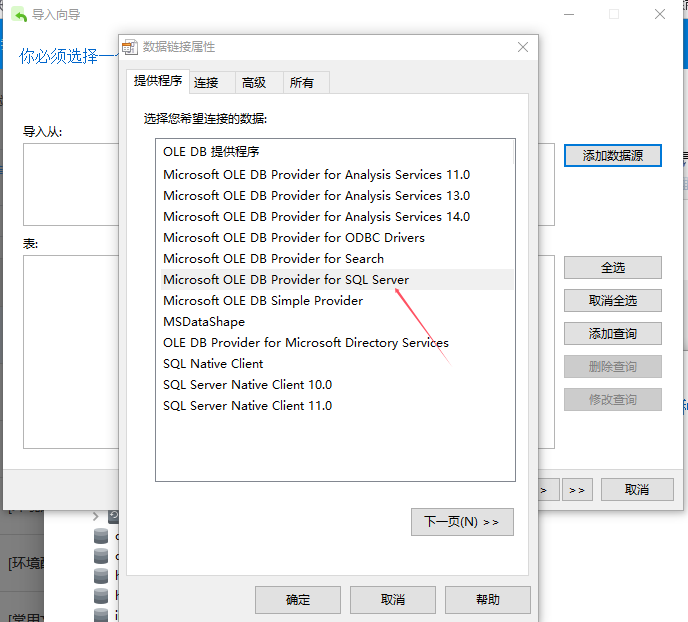Open 帮助 in the data link dialog
Screen dimensions: 688x622
pyautogui.click(x=488, y=600)
